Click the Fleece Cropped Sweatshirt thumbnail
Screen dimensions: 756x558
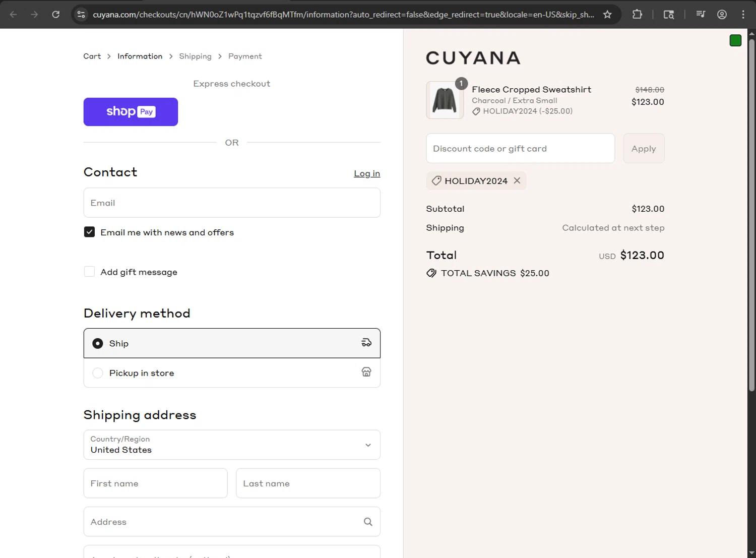(445, 100)
